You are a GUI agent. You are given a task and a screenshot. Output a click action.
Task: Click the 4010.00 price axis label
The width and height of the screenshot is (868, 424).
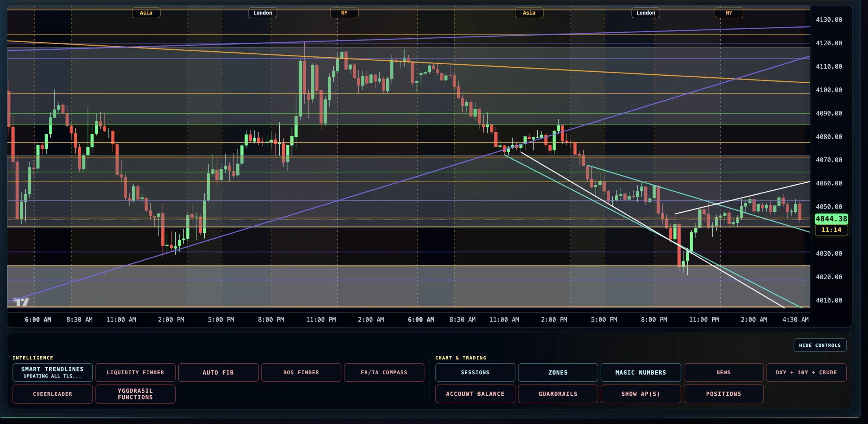pyautogui.click(x=829, y=300)
